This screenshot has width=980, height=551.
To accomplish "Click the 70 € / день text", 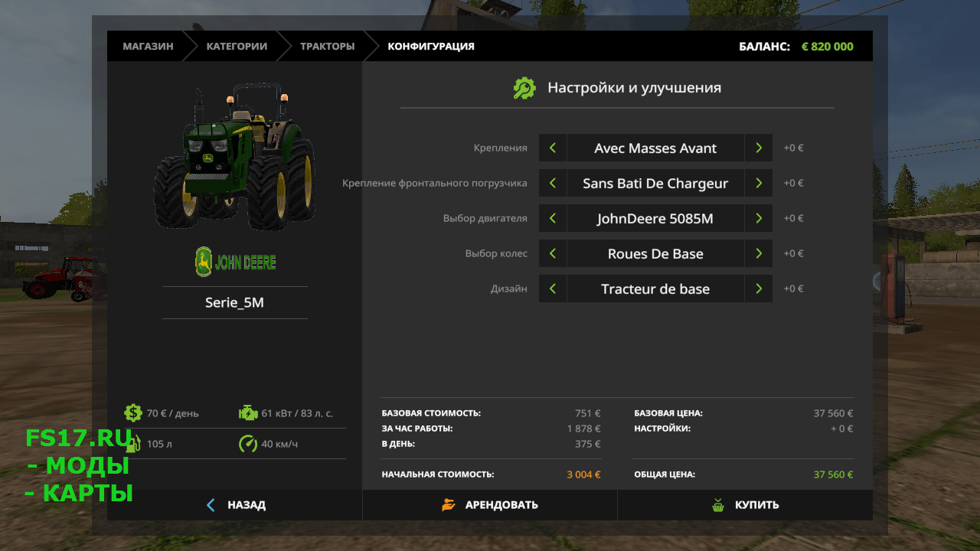I will pyautogui.click(x=173, y=413).
